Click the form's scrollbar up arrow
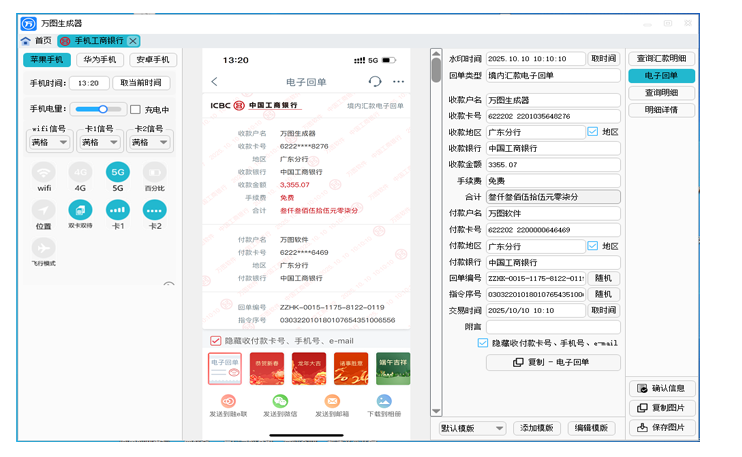Screen dimensions: 742x457 [436, 53]
